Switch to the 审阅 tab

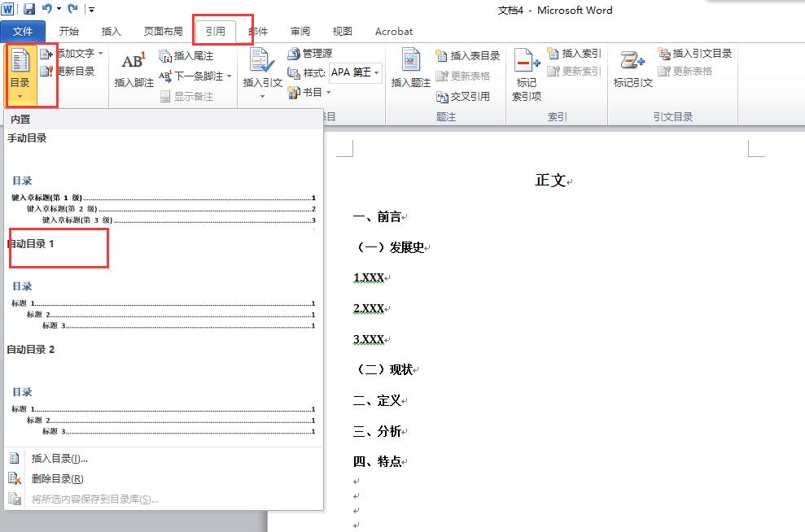pos(300,31)
